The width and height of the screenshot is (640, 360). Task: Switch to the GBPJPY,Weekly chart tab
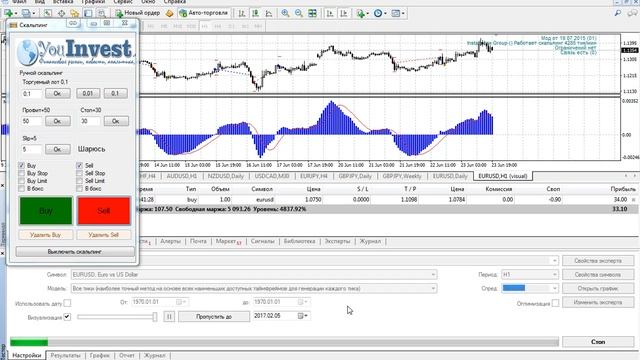[x=402, y=176]
